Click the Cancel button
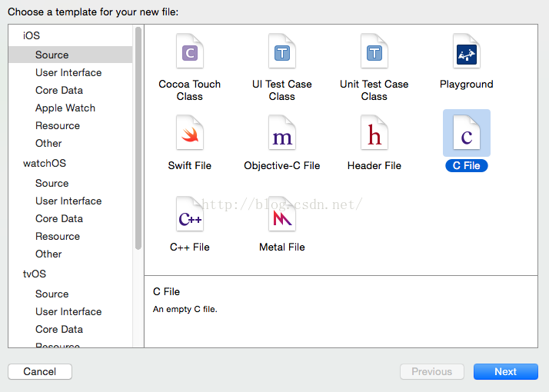Viewport: 549px width, 392px height. pyautogui.click(x=40, y=371)
